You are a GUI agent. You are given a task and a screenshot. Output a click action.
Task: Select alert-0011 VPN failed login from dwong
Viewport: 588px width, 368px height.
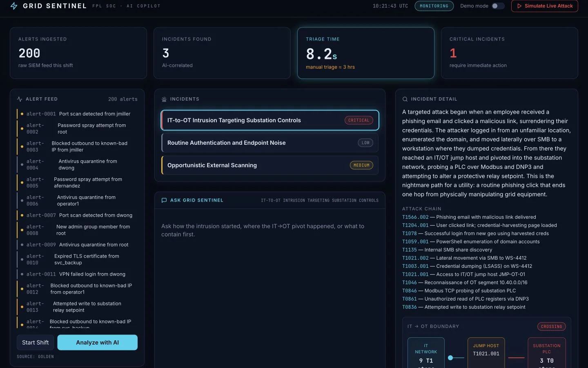(x=77, y=274)
